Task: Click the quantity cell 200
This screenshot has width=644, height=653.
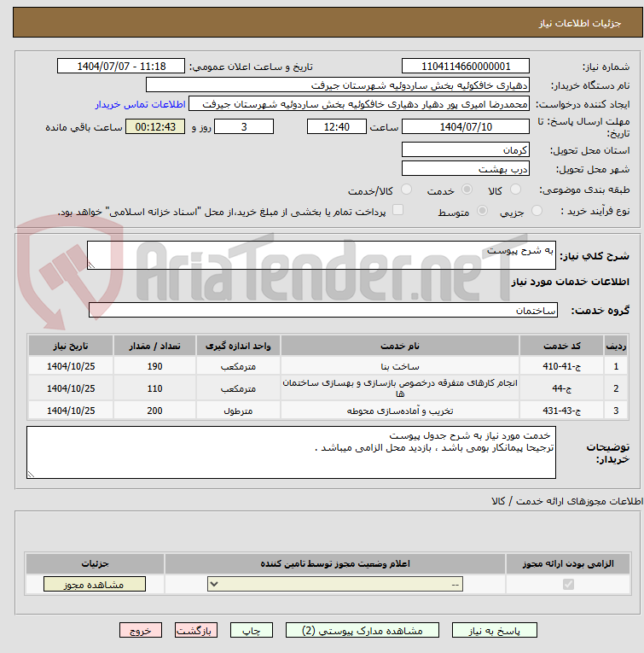Action: click(154, 411)
